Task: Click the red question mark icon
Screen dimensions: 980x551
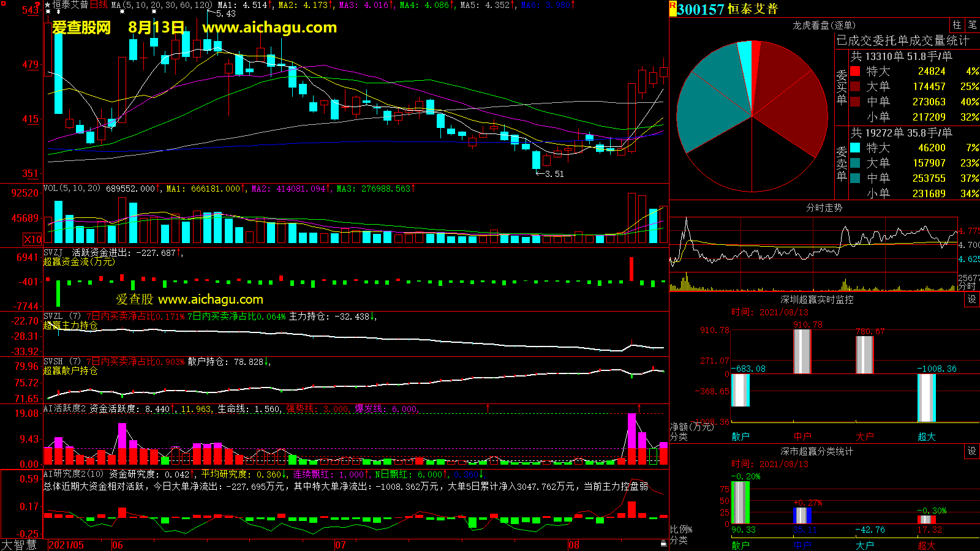Action: pos(38,4)
